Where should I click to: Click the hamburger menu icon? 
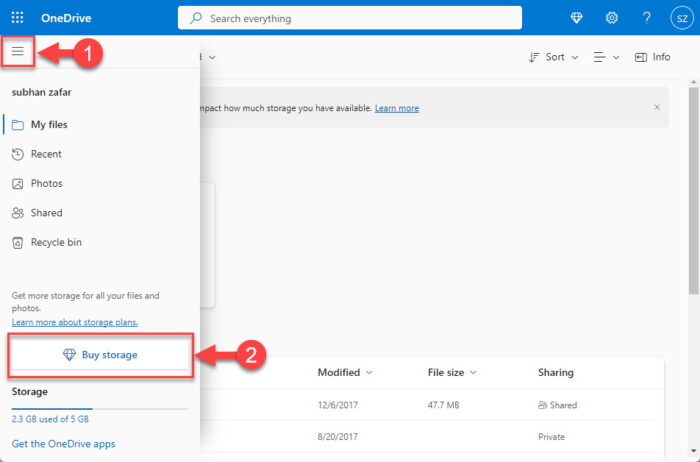18,51
